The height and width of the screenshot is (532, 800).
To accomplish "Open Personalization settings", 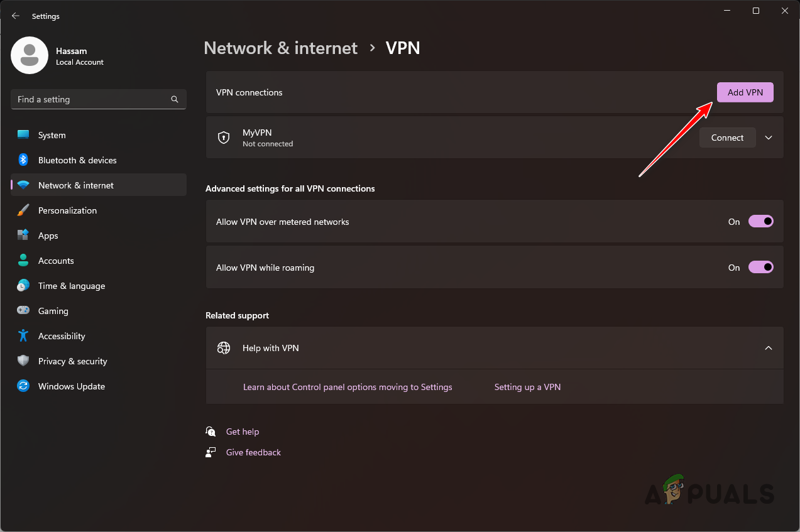I will [23, 210].
